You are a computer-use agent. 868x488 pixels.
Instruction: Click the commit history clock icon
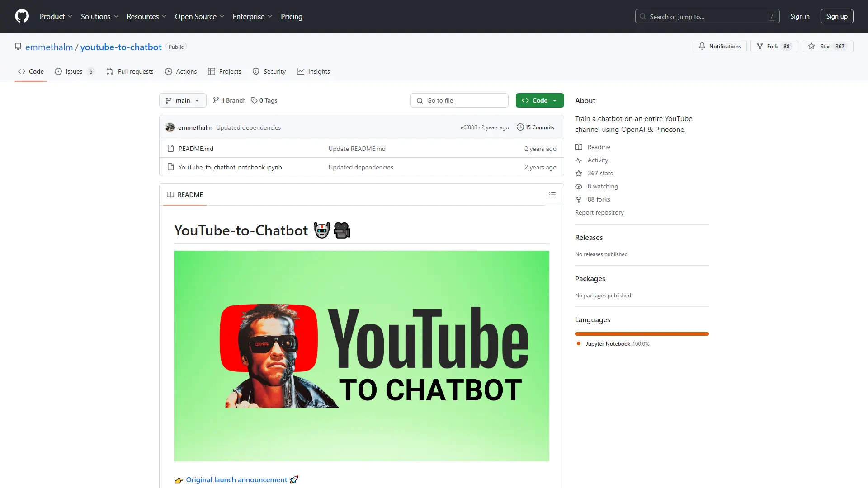click(520, 127)
